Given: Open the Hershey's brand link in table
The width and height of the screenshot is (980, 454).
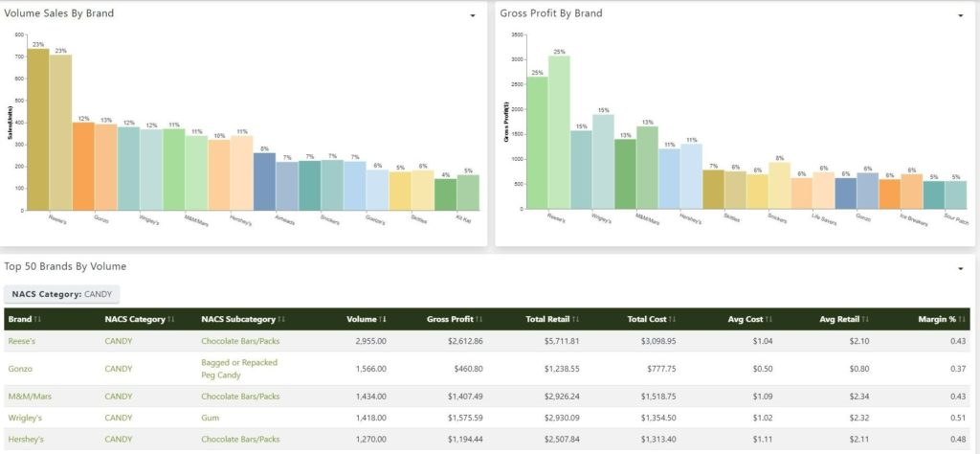Looking at the screenshot, I should pyautogui.click(x=26, y=440).
